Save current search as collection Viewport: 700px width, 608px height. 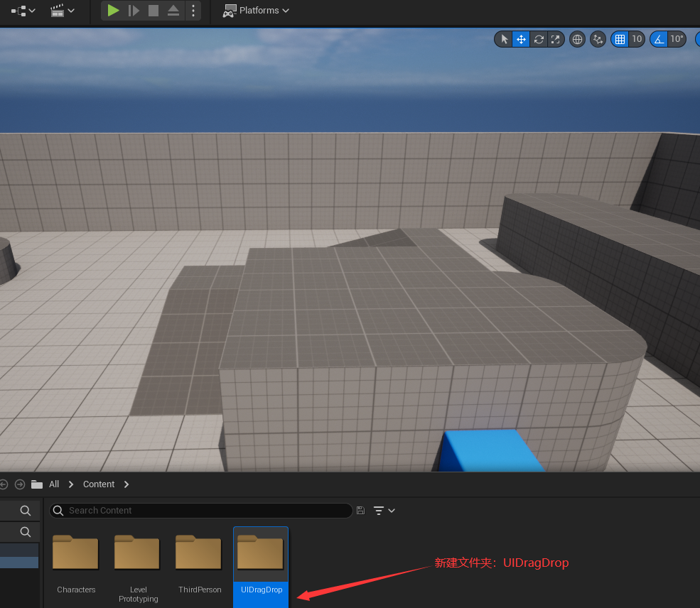click(x=361, y=510)
